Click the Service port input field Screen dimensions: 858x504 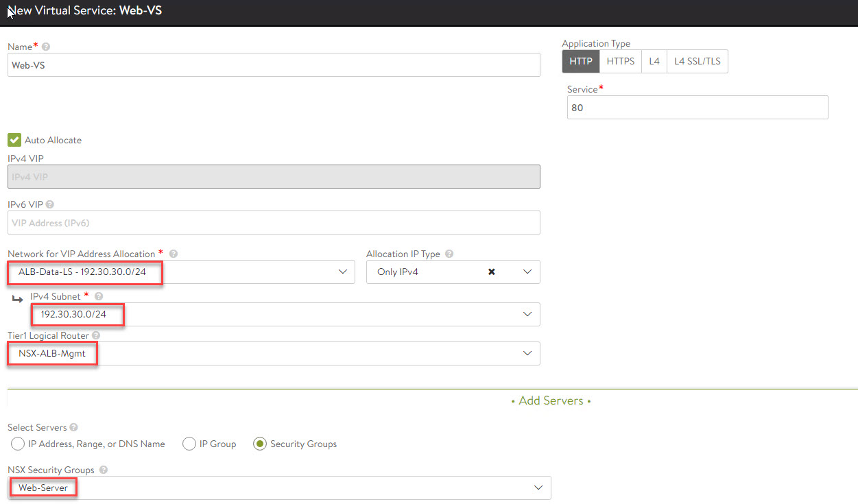[697, 108]
